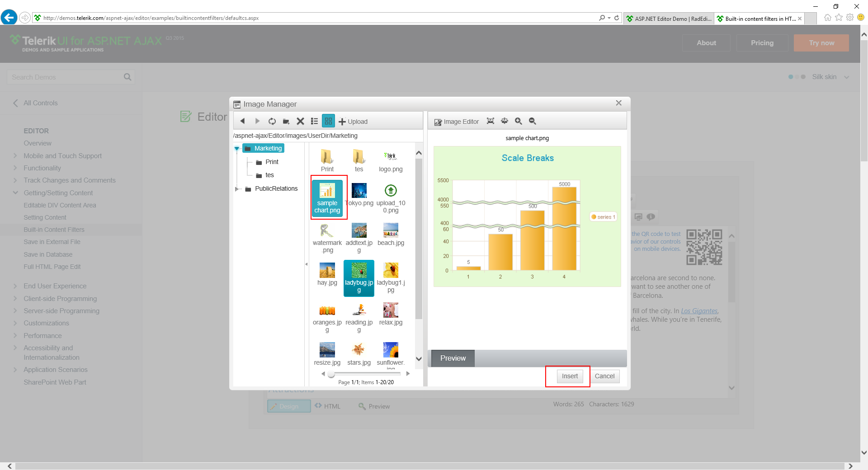Click the pager previous-page arrow
This screenshot has height=470, width=868.
click(x=323, y=374)
